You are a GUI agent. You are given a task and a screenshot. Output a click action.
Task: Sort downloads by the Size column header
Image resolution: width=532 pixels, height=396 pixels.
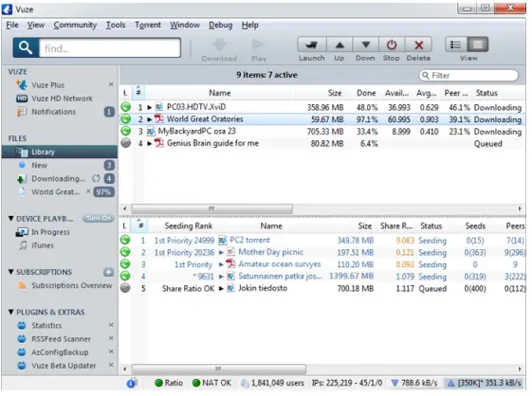(335, 93)
